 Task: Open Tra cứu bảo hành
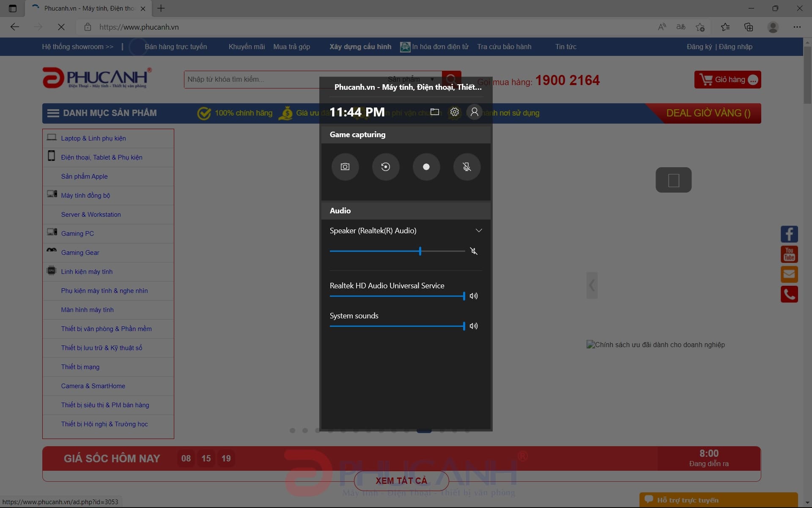tap(504, 47)
